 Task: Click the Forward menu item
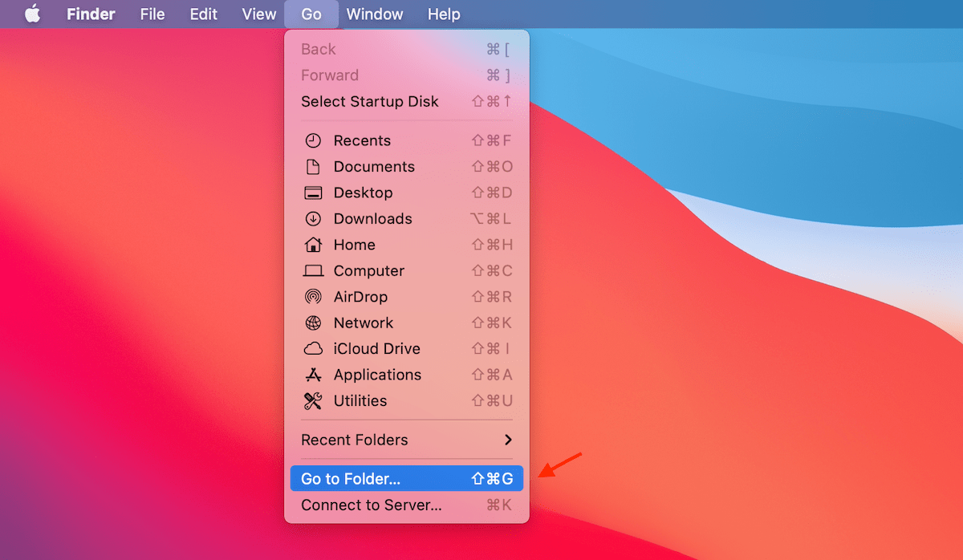coord(406,75)
